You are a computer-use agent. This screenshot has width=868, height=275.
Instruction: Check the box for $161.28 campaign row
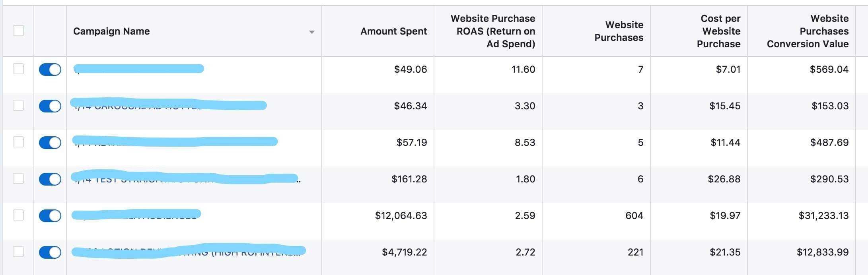(18, 178)
